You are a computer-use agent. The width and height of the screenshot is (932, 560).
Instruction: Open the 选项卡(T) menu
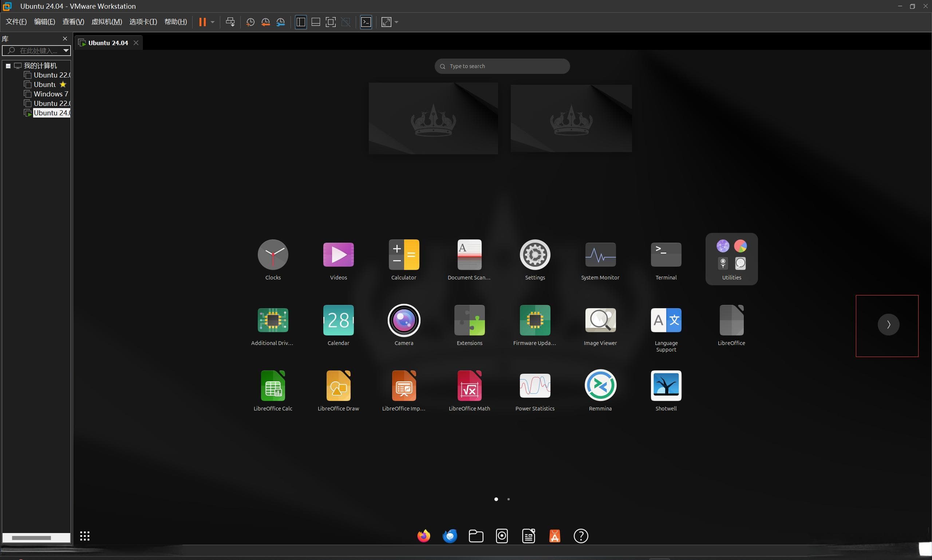coord(143,21)
